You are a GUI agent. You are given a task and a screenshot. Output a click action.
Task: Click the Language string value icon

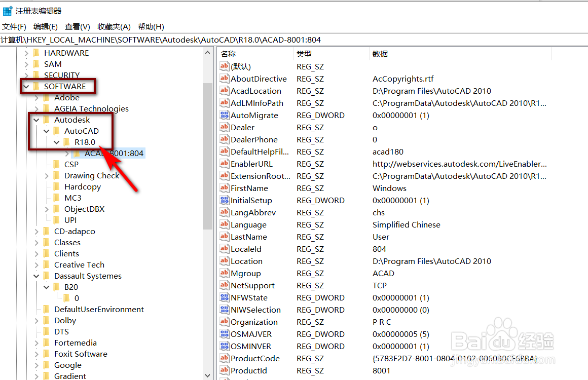pyautogui.click(x=224, y=224)
